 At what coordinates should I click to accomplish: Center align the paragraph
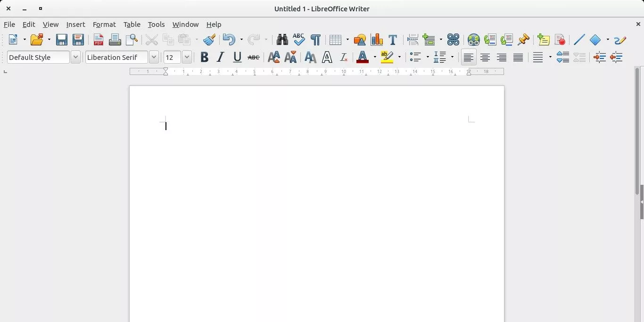[x=485, y=58]
